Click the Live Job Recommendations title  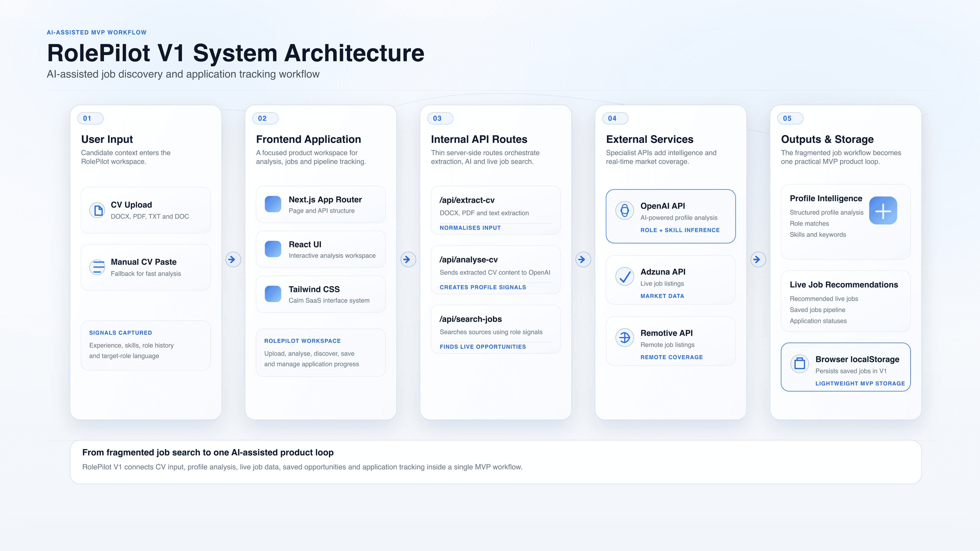[843, 285]
